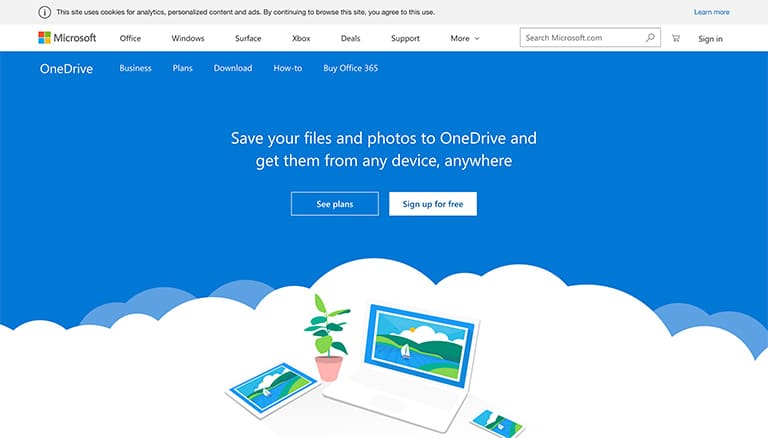
Task: Open the Office menu item
Action: pyautogui.click(x=130, y=38)
